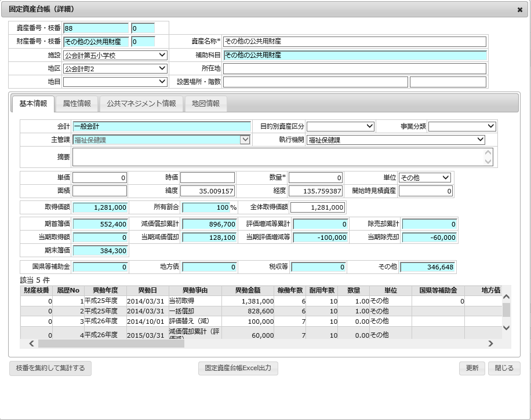
Task: Click the horizontal scrollbar thumb of table
Action: [x=111, y=344]
